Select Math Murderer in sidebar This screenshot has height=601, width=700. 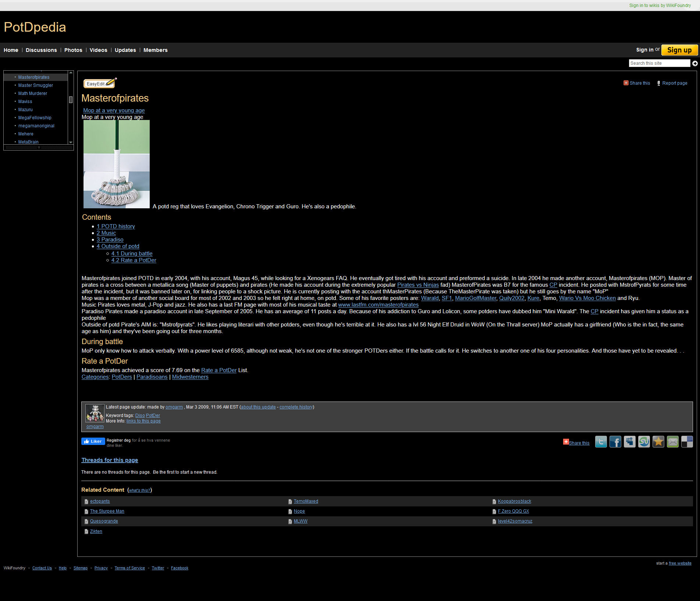click(33, 93)
